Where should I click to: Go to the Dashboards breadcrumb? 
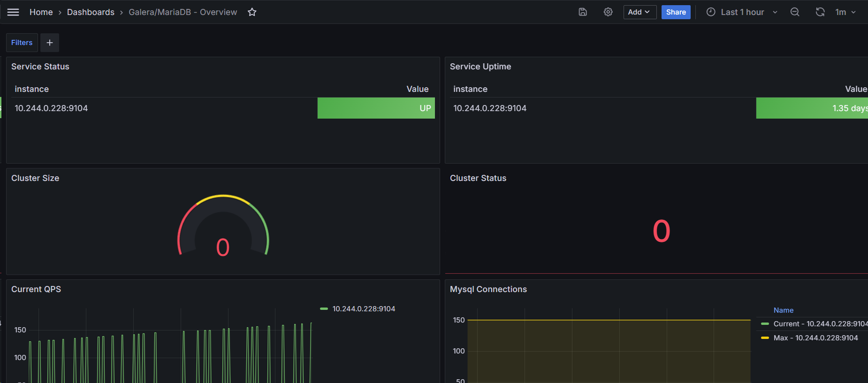point(91,12)
